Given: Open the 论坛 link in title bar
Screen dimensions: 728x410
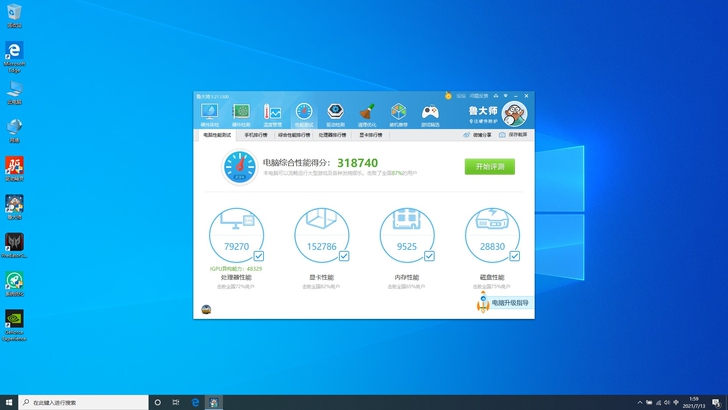Looking at the screenshot, I should coord(461,96).
